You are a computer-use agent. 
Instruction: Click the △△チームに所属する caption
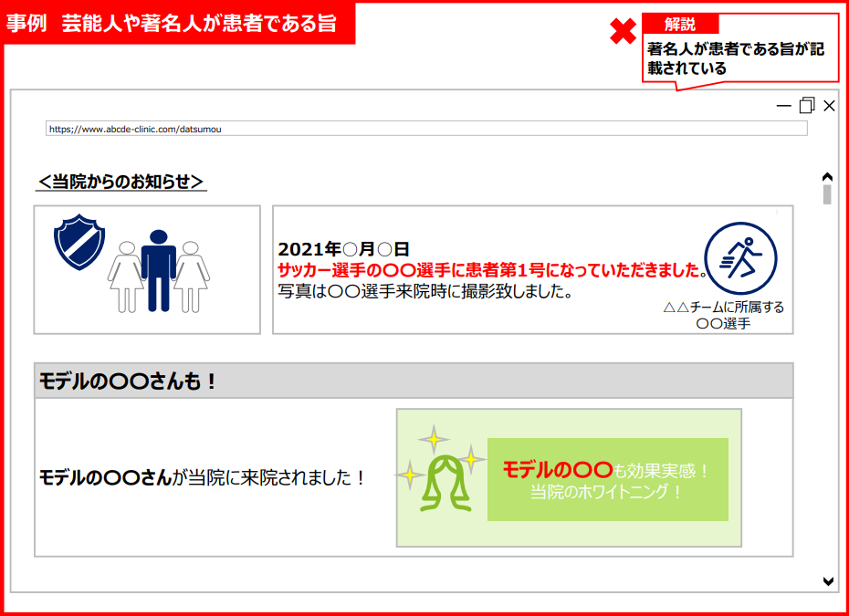coord(723,308)
